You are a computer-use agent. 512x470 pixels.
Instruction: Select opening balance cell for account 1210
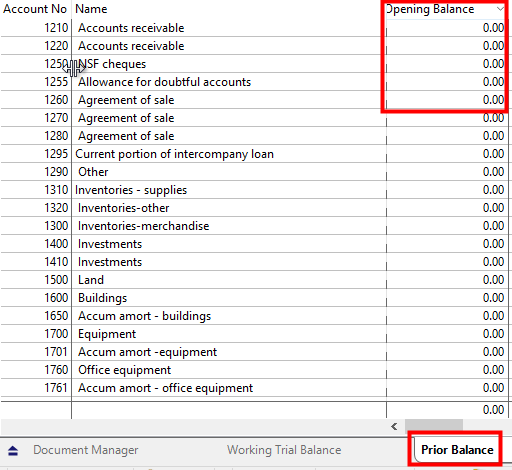coord(447,28)
